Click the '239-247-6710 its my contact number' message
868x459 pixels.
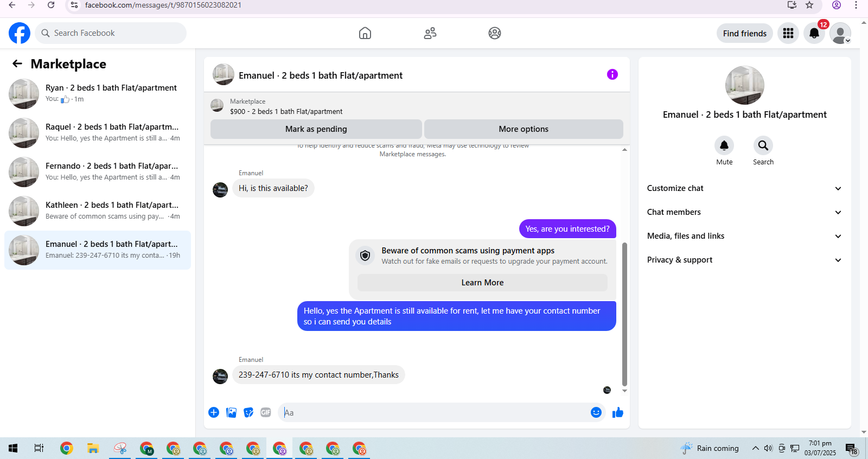[x=318, y=375]
